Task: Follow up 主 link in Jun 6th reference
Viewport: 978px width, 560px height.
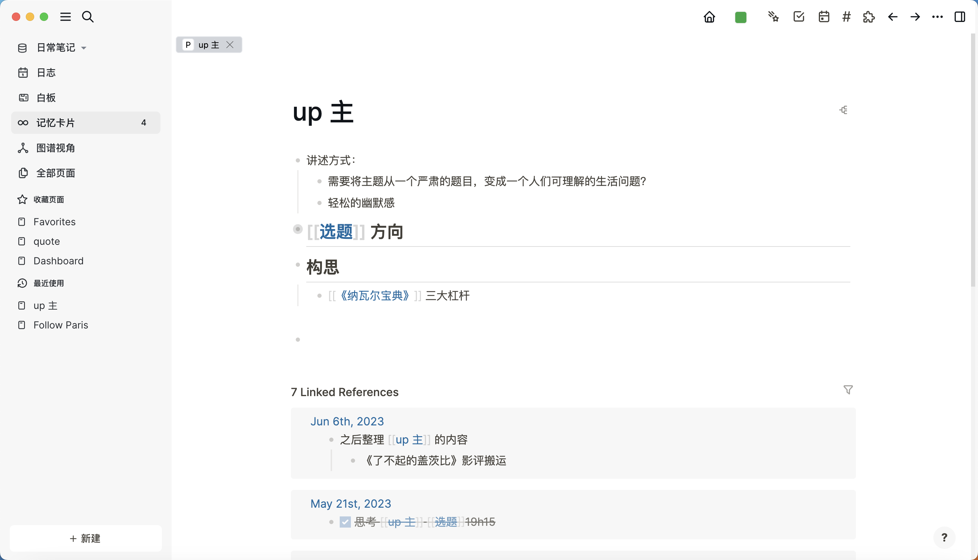Action: coord(409,440)
